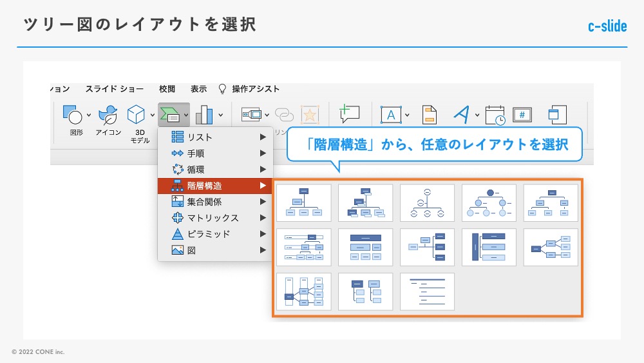Click the c-slide logo
Image resolution: width=644 pixels, height=363 pixels.
(607, 26)
